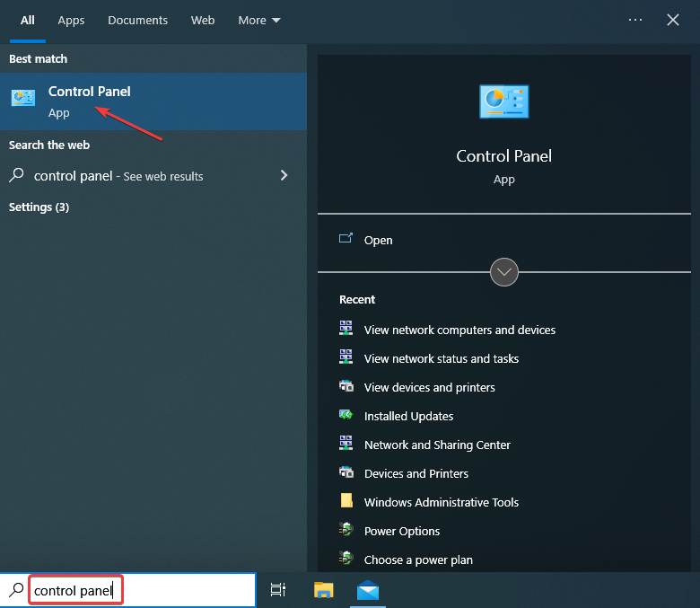Click the magnifier icon beside web result
Screen dimensions: 700x608
(16, 175)
